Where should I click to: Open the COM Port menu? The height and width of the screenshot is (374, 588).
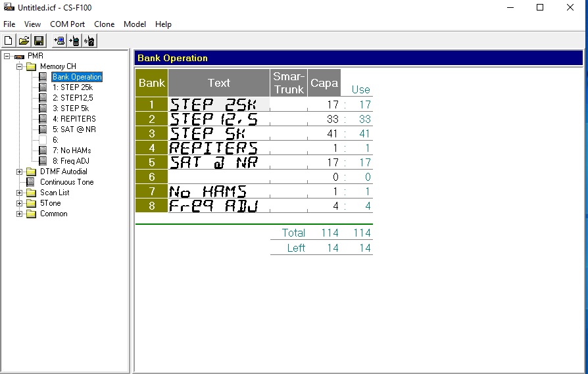coord(67,24)
